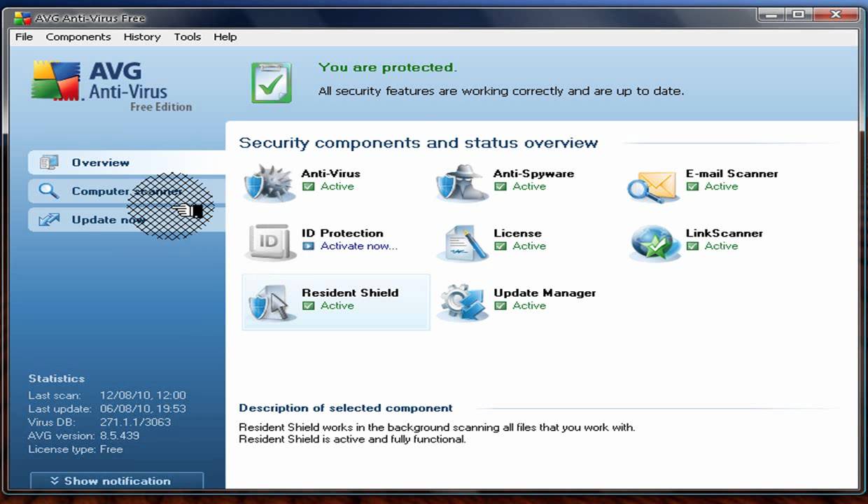Select the Anti-Spyware component label
Viewport: 868px width, 504px height.
[x=533, y=174]
